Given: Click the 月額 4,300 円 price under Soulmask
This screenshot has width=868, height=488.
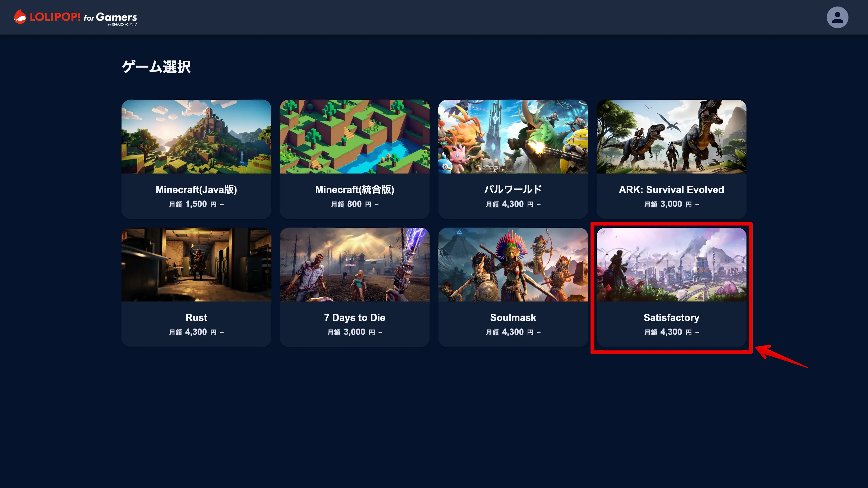Looking at the screenshot, I should pos(513,332).
